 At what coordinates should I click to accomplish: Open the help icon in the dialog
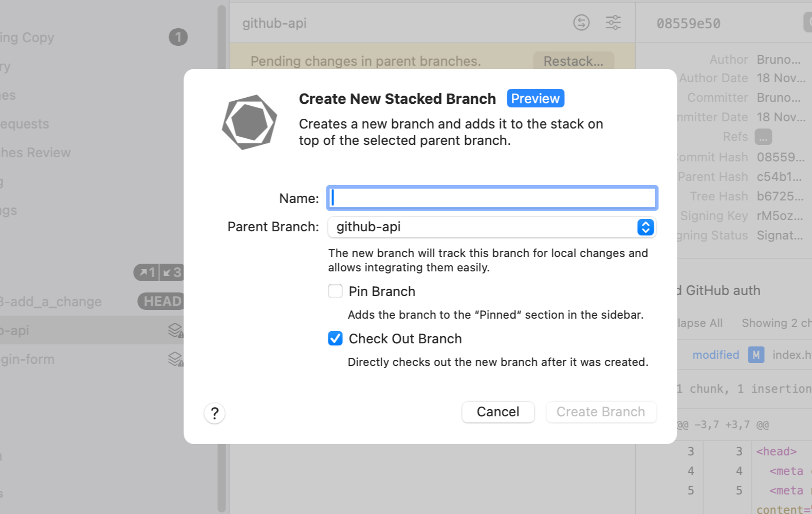tap(214, 413)
